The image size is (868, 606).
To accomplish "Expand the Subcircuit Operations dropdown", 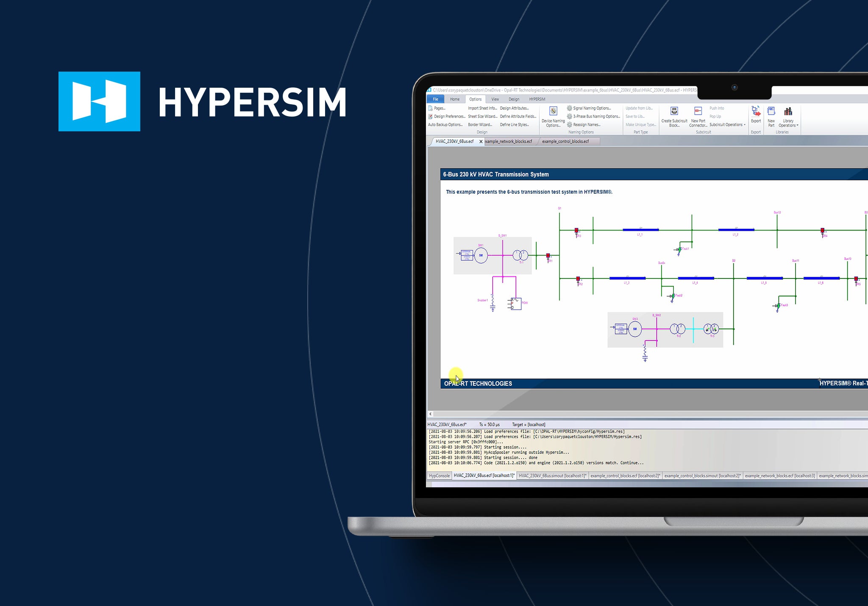I will tap(727, 125).
